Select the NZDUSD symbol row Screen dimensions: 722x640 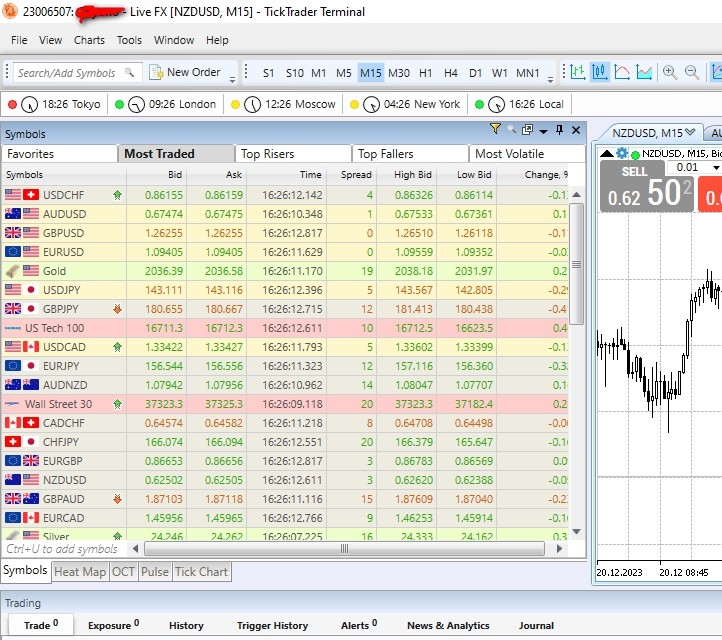click(x=285, y=480)
